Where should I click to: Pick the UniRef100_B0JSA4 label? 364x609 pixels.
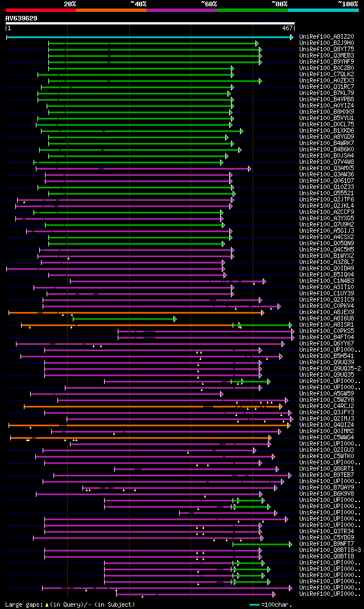click(x=326, y=156)
